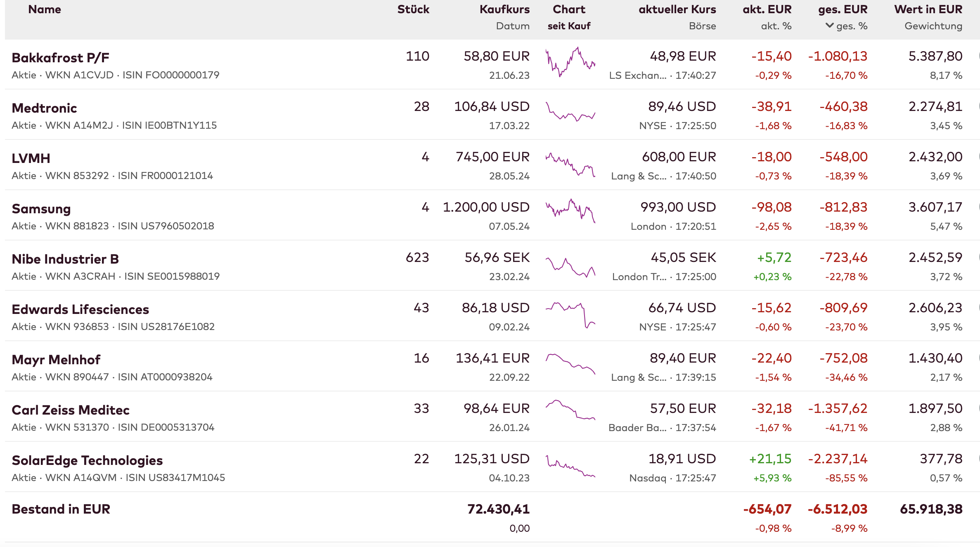View Samsung sparkline chart
Screen dimensions: 980x547
pyautogui.click(x=570, y=211)
